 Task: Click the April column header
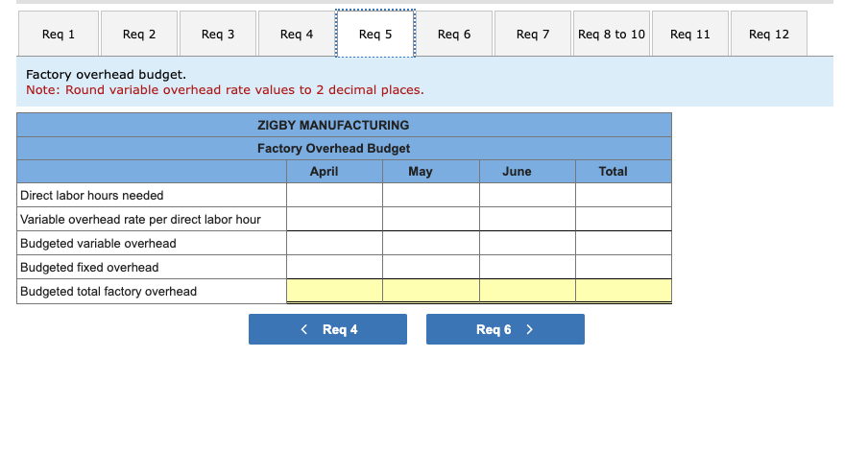tap(334, 172)
